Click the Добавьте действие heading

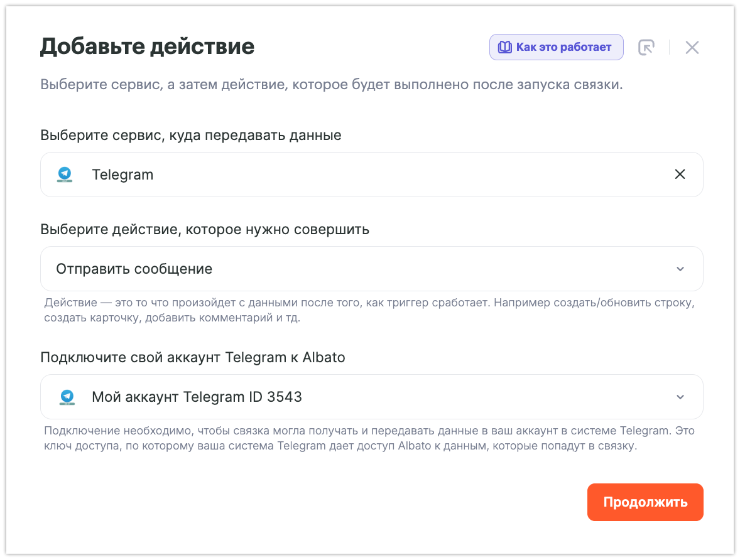147,46
